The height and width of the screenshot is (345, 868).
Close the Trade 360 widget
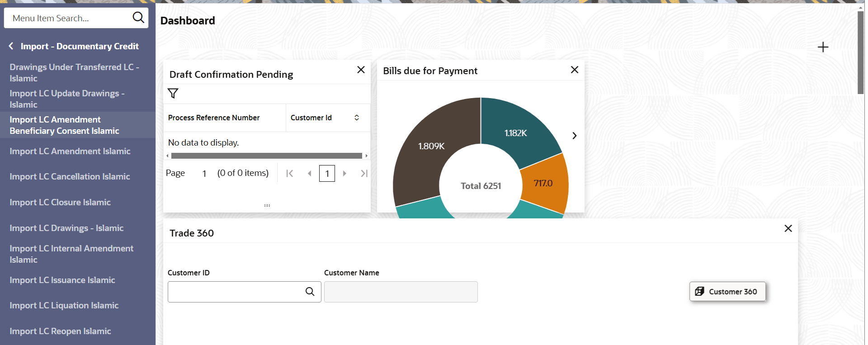tap(788, 228)
